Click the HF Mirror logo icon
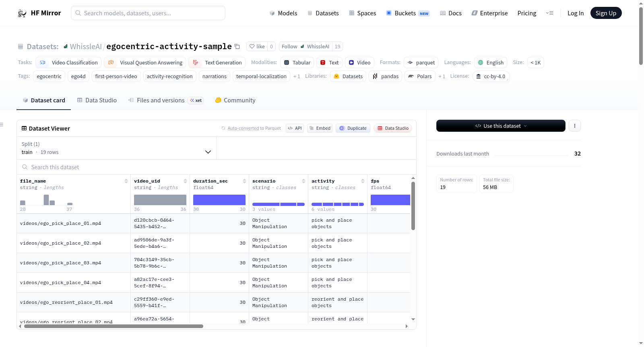 (22, 13)
